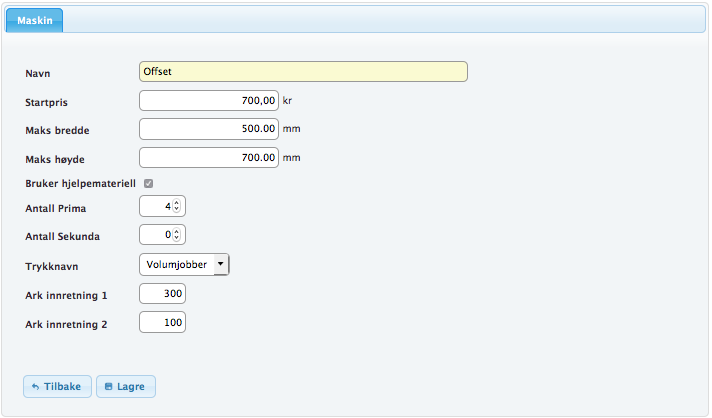Select the Maks bredde input field
This screenshot has width=712, height=418.
click(x=209, y=129)
